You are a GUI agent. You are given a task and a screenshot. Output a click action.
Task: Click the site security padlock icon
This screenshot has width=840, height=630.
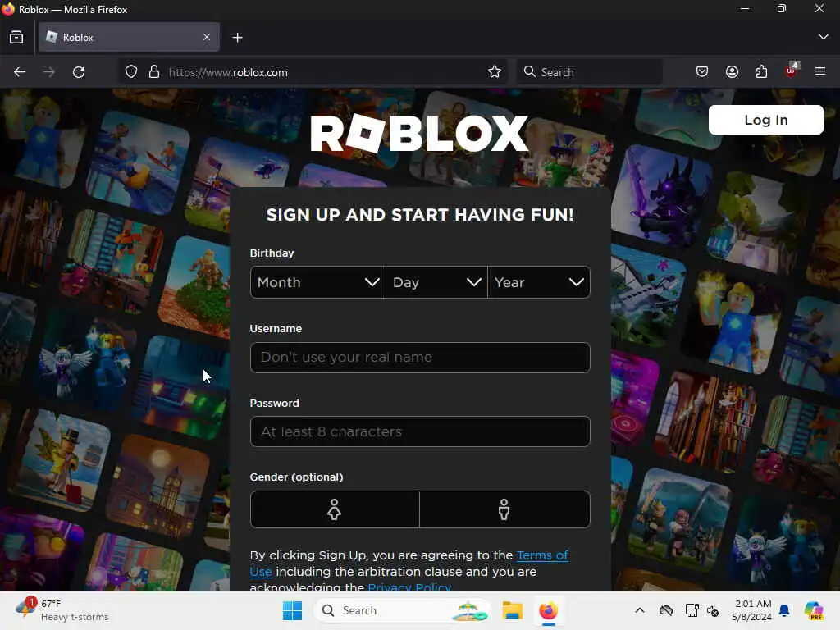154,72
